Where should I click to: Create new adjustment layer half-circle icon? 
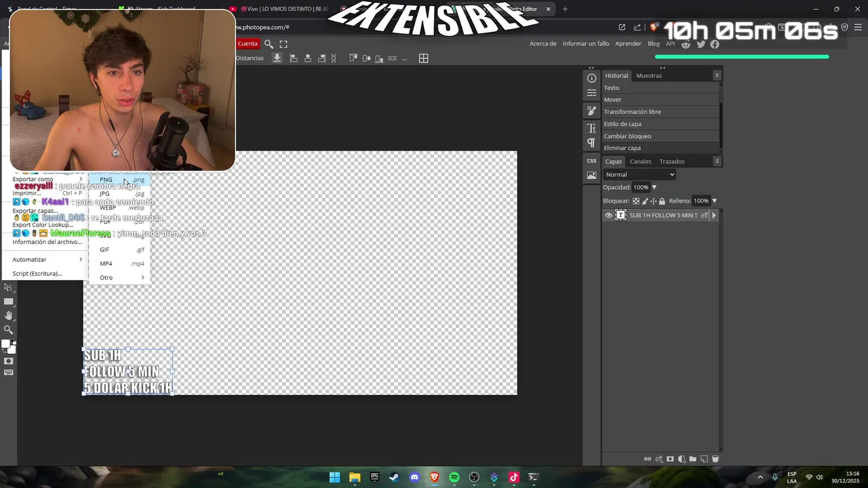682,459
